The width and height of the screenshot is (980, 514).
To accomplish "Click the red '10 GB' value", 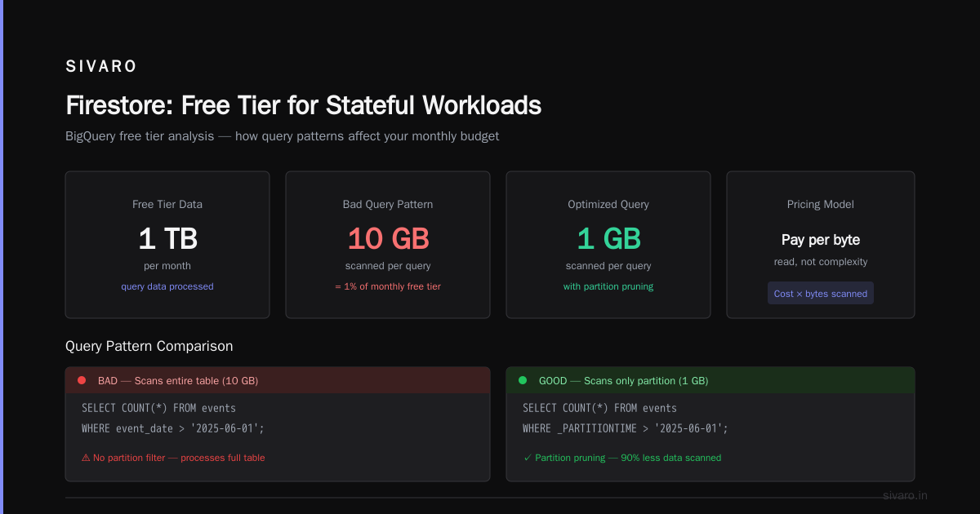I will 388,238.
